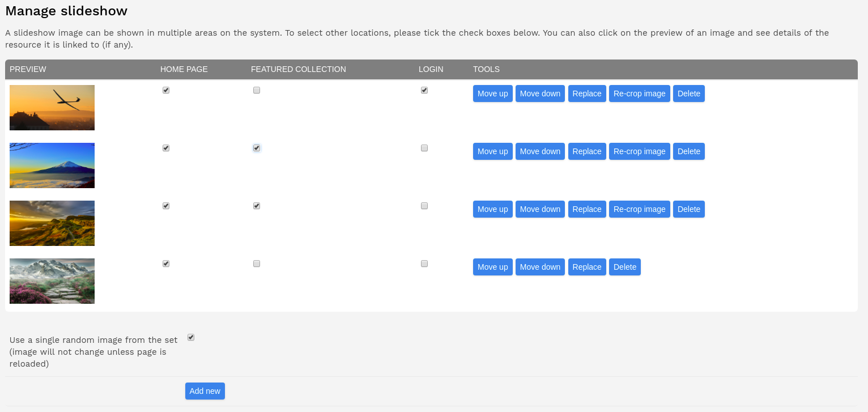
Task: Enable Featured Collection for snowy mountain path image
Action: (x=257, y=264)
